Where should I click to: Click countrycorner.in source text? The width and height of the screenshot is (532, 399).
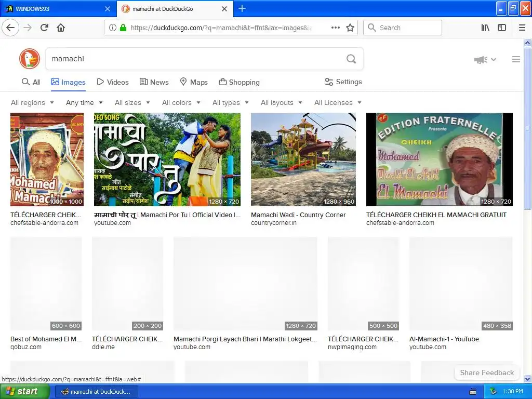274,223
